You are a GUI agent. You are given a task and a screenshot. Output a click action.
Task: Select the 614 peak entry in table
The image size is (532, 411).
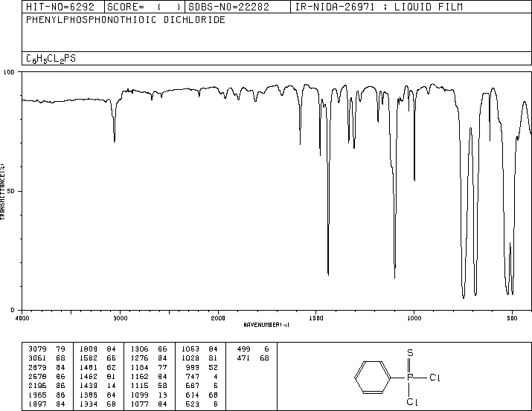tap(193, 395)
